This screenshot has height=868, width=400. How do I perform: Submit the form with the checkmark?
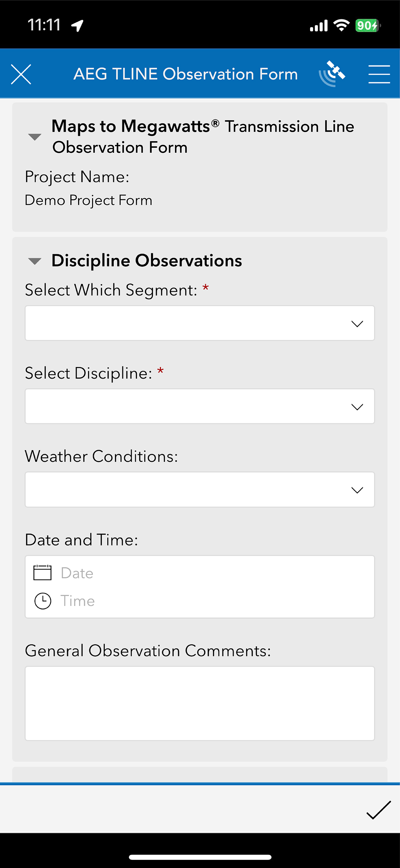[379, 809]
